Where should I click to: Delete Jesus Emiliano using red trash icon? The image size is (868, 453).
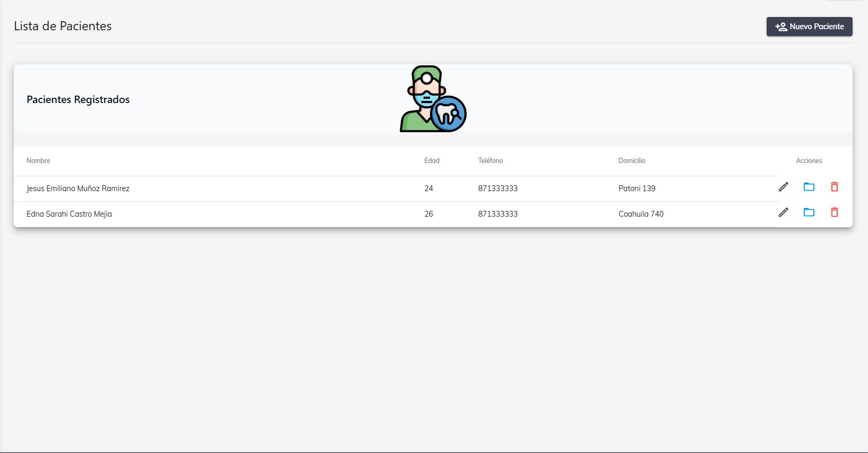coord(834,187)
